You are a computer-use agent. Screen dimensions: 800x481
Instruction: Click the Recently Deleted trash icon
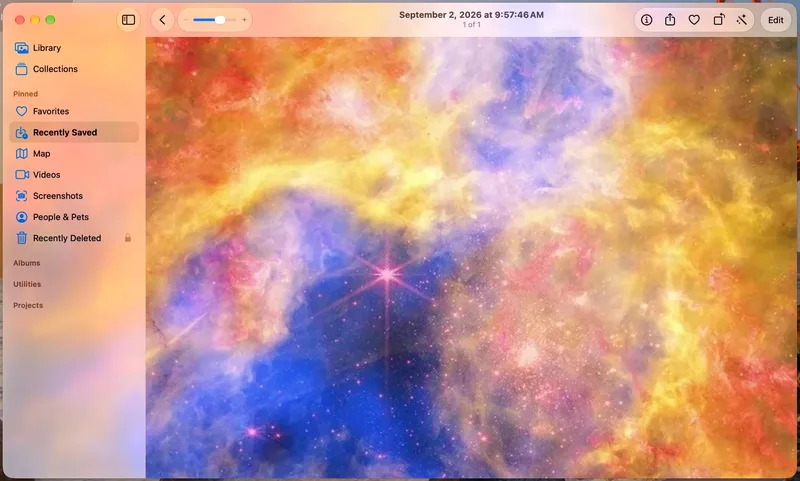coord(21,238)
